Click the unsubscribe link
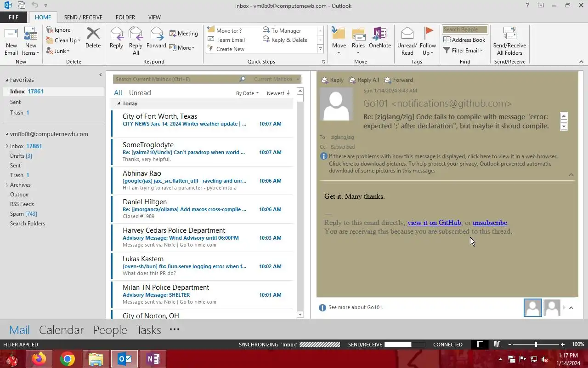This screenshot has width=588, height=368. [x=490, y=223]
